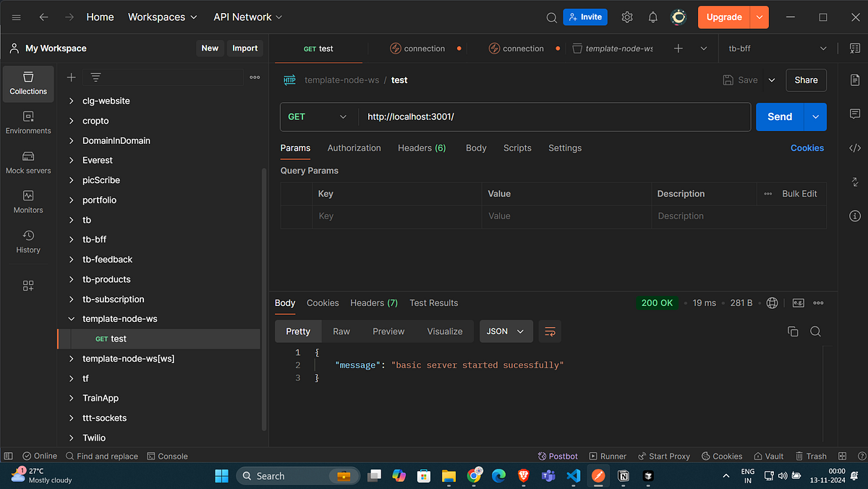Open the GET method dropdown
Screen dimensions: 868x489
coord(318,116)
